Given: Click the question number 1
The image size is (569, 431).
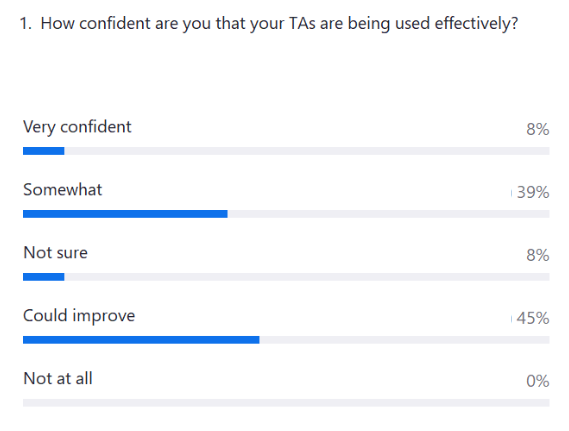Looking at the screenshot, I should click(26, 24).
